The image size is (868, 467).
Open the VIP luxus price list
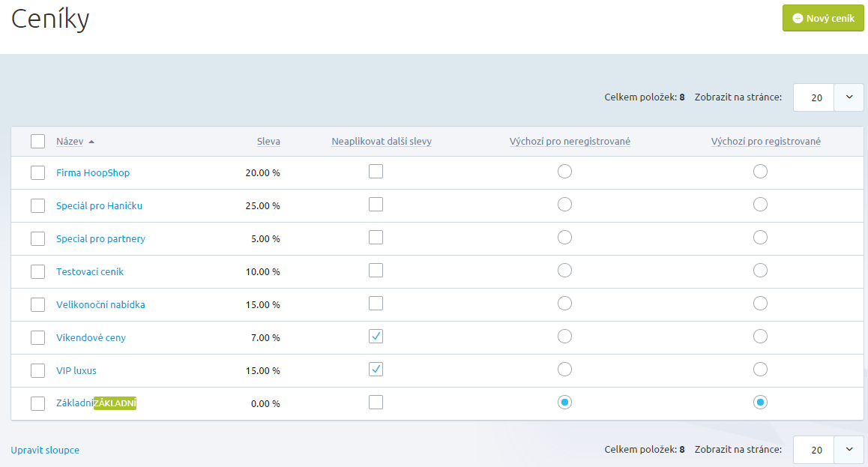click(x=76, y=370)
